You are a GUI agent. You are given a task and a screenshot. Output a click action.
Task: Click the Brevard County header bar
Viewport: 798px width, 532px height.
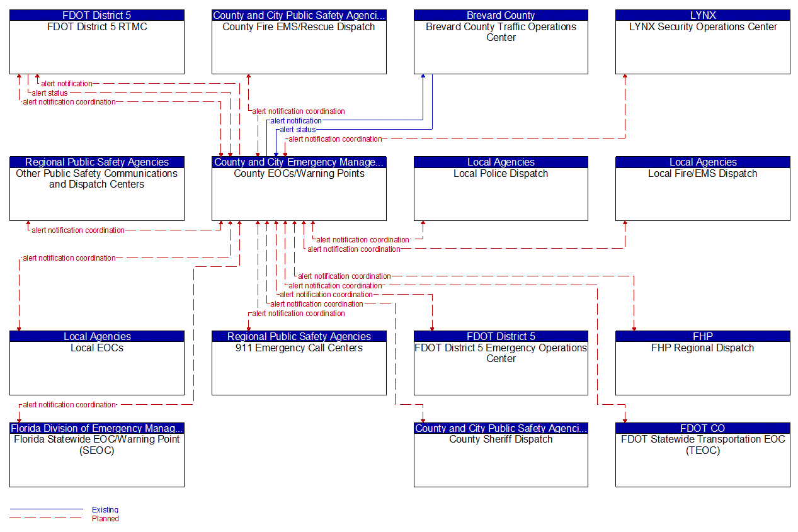[x=501, y=16]
